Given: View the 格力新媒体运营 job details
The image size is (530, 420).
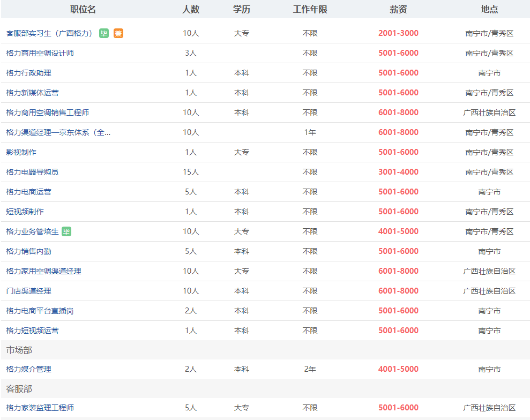Looking at the screenshot, I should 33,93.
